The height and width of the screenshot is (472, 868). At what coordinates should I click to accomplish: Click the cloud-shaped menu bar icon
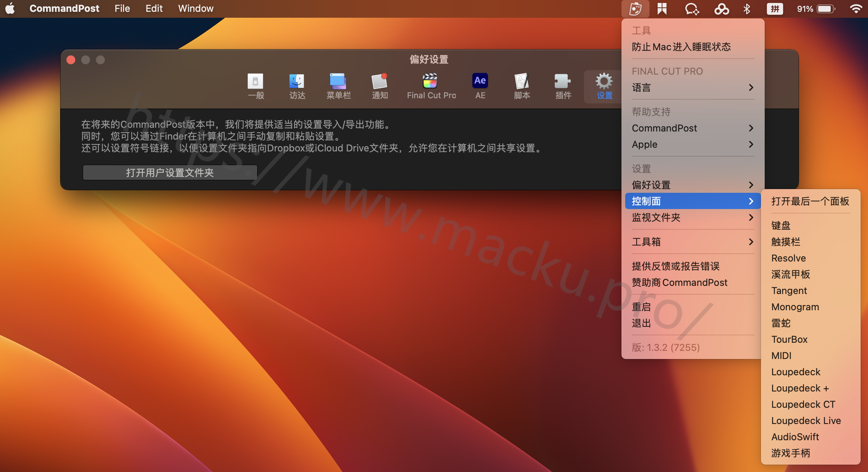pyautogui.click(x=721, y=9)
